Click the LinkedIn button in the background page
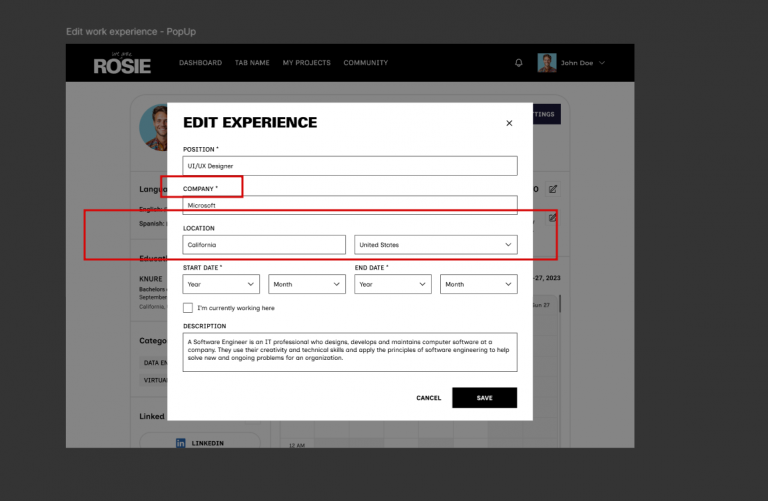The width and height of the screenshot is (768, 501). coord(200,442)
